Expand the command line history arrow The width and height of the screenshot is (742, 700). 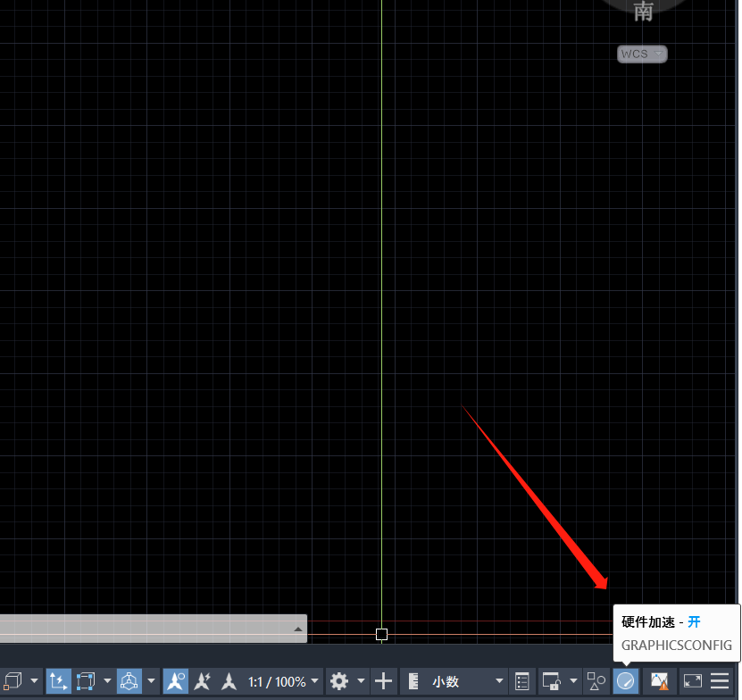coord(297,629)
